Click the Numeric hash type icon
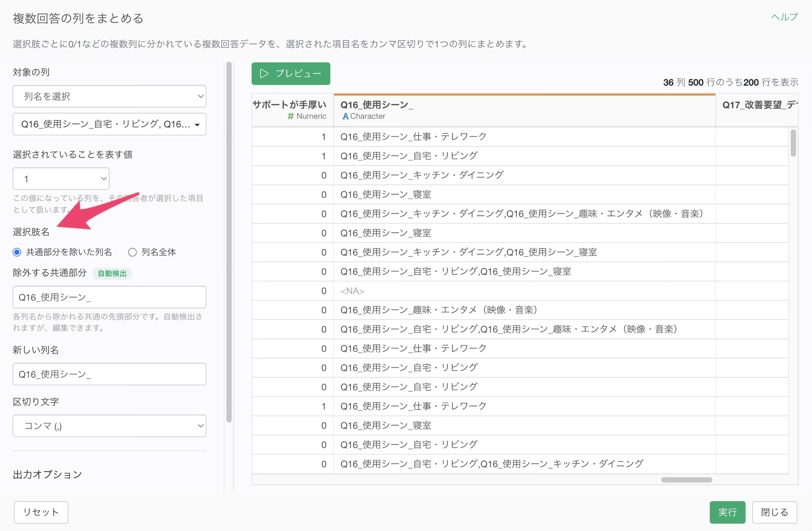Image resolution: width=812 pixels, height=531 pixels. 291,116
